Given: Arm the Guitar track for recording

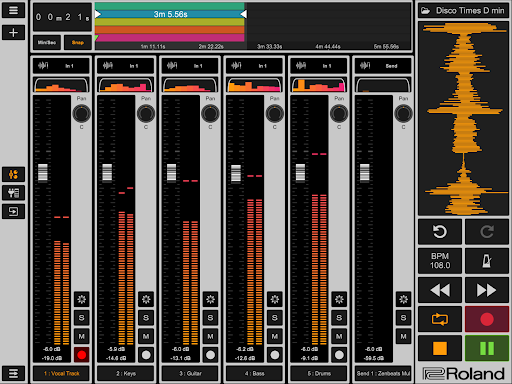Looking at the screenshot, I should (210, 355).
